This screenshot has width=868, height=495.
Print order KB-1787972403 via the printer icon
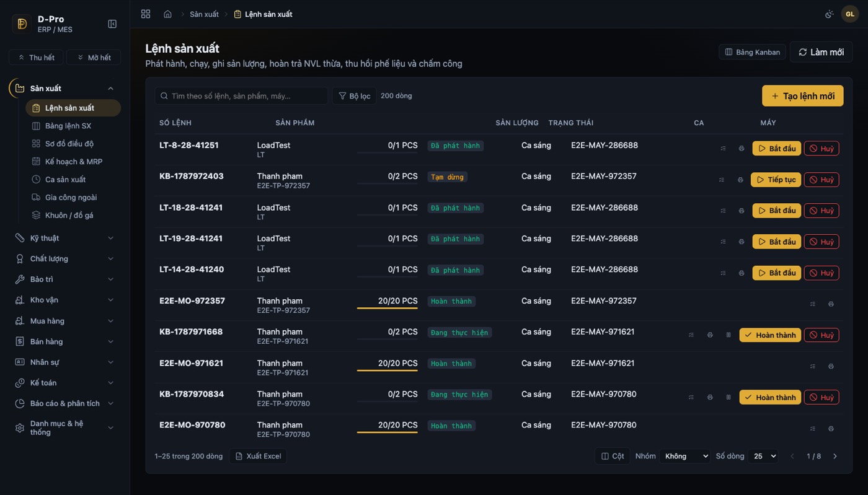point(740,180)
